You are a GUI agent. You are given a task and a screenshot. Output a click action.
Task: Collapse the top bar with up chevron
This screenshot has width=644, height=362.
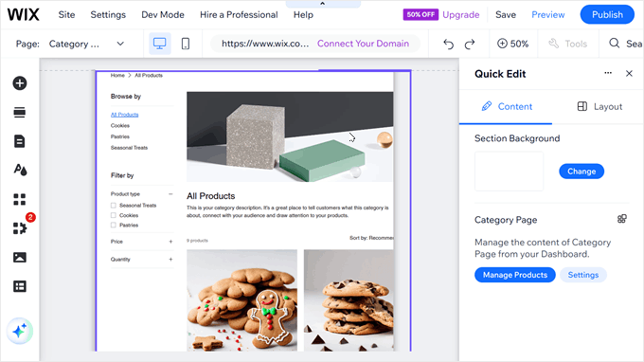point(322,3)
